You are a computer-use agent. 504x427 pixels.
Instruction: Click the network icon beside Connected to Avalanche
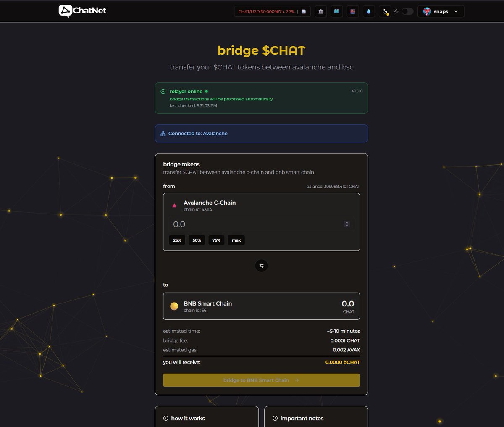coord(163,134)
